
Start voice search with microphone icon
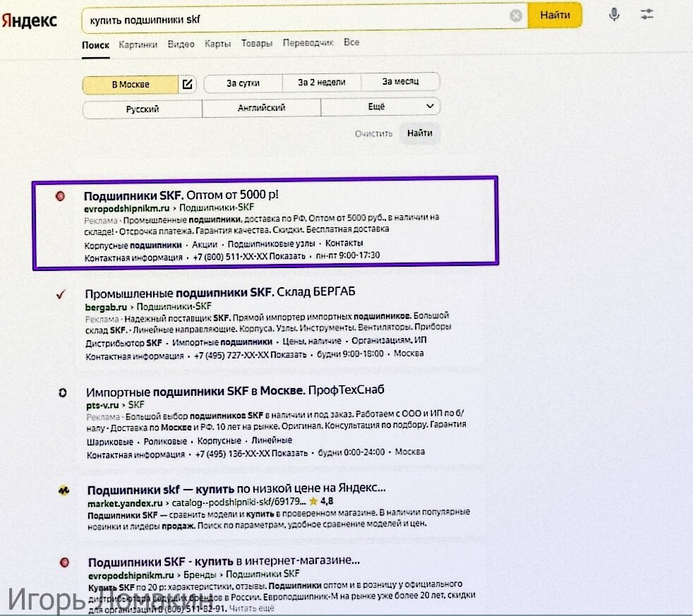(x=614, y=15)
